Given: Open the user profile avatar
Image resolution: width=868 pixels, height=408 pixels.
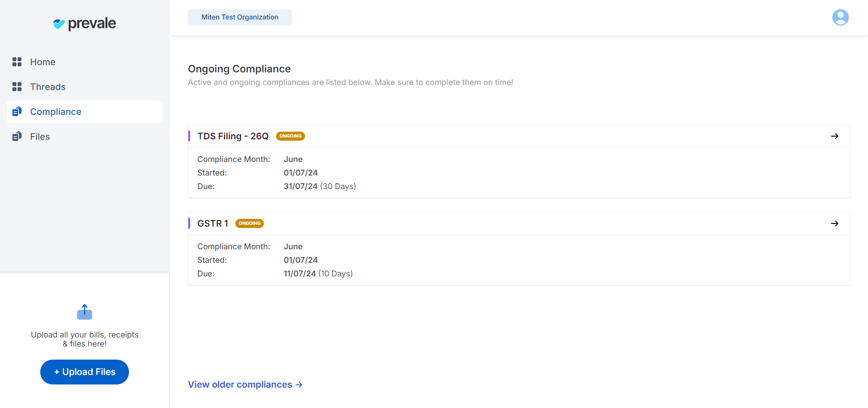Looking at the screenshot, I should coord(840,18).
